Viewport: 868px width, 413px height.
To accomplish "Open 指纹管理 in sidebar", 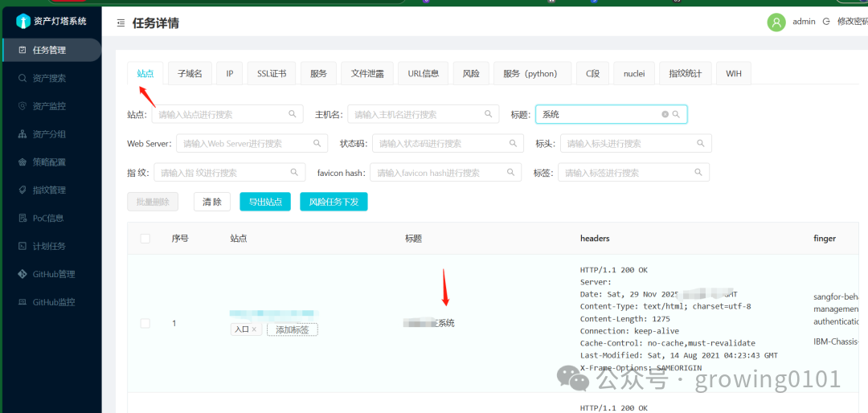I will 49,190.
